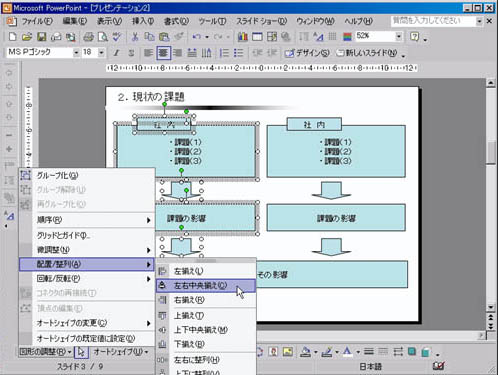Click the Insert Clip Art icon
This screenshot has width=498, height=375.
[273, 352]
